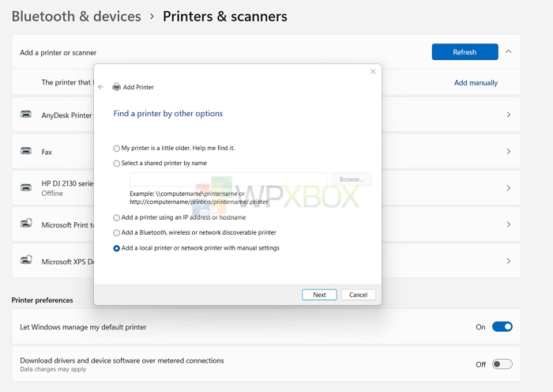Screen dimensions: 553x392
Task: Click 'Data charges may apply' text
Action: tap(53, 369)
